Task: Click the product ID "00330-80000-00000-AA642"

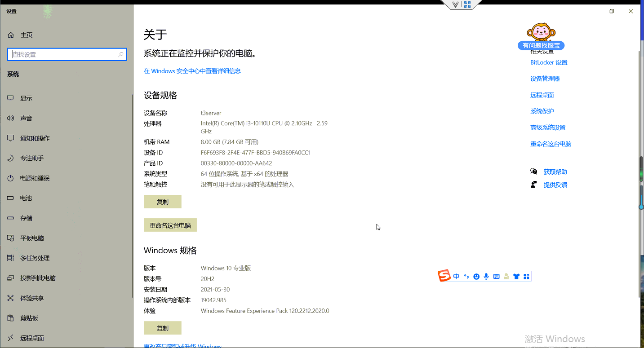Action: (236, 163)
